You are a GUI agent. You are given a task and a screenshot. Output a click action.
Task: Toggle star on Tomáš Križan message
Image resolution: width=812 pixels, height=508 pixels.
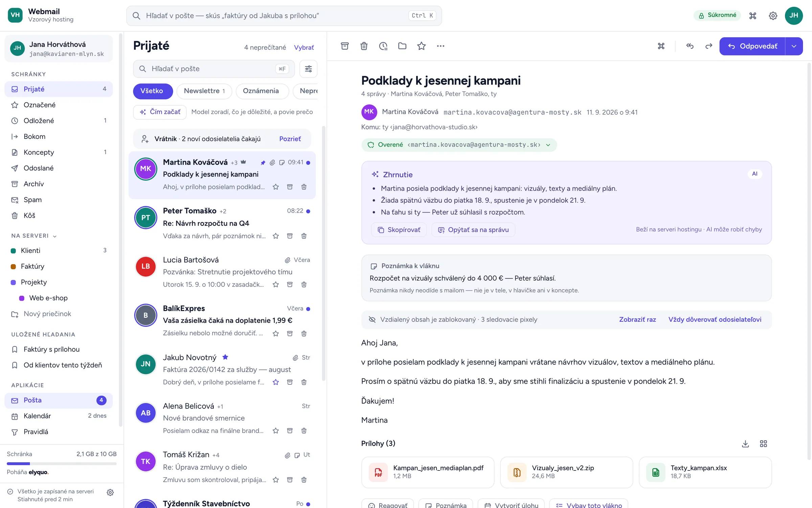(x=276, y=480)
